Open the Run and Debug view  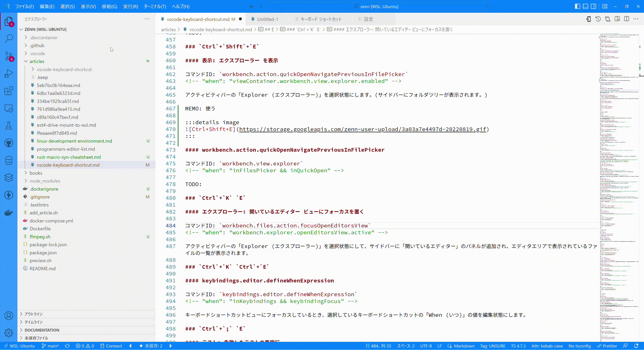(9, 73)
